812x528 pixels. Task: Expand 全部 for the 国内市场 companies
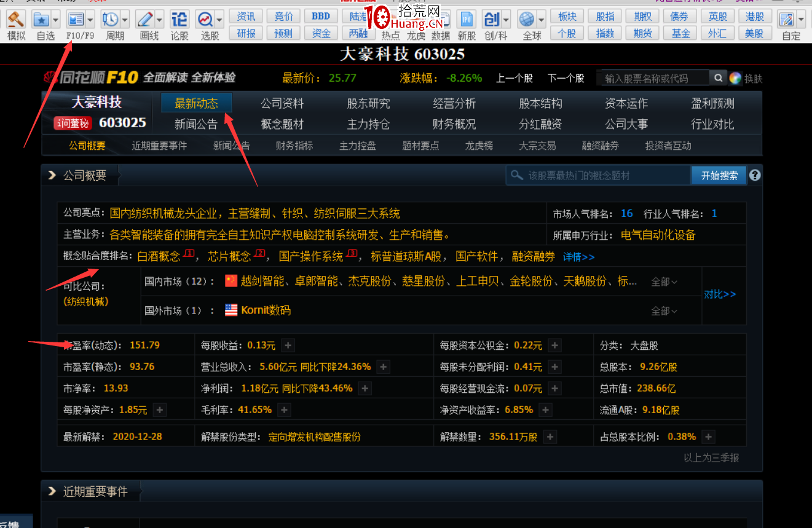(x=664, y=282)
